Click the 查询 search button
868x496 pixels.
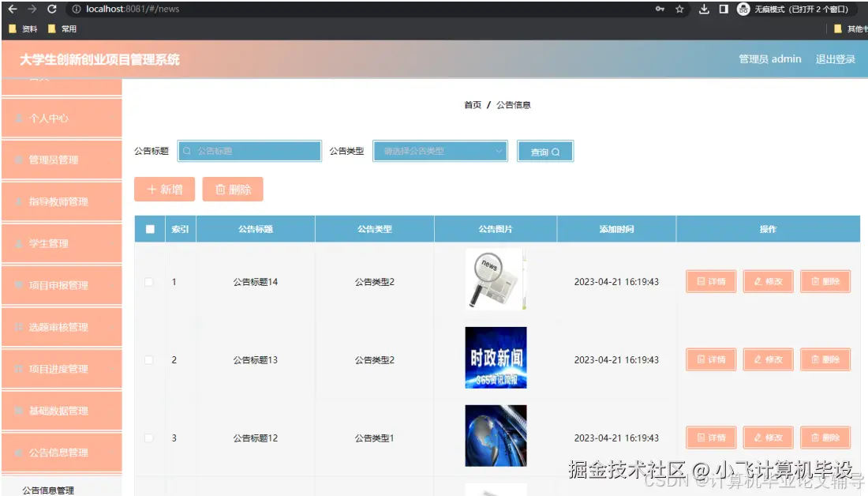tap(544, 150)
